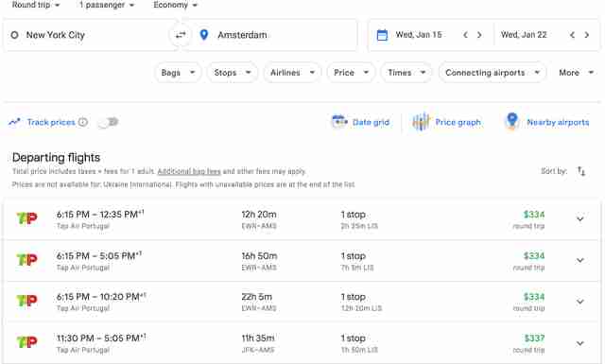605x364 pixels.
Task: Open the Additional bag fees link
Action: [189, 171]
